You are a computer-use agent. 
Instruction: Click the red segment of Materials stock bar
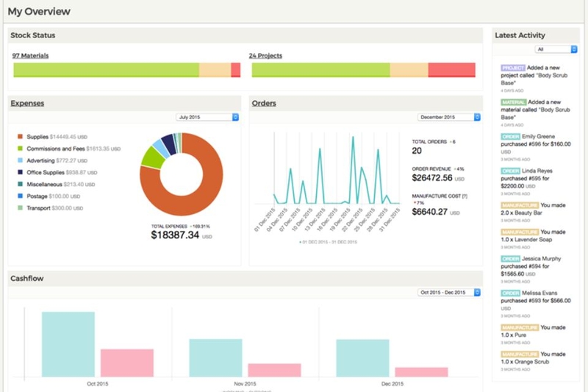tap(235, 70)
